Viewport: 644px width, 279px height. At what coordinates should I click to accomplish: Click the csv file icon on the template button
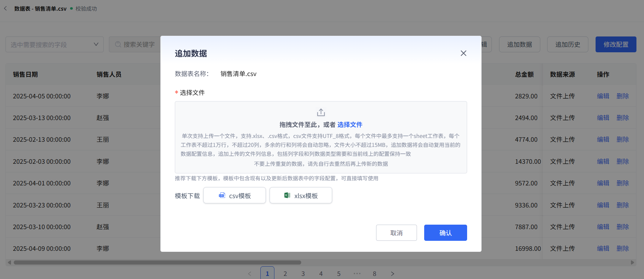[222, 195]
